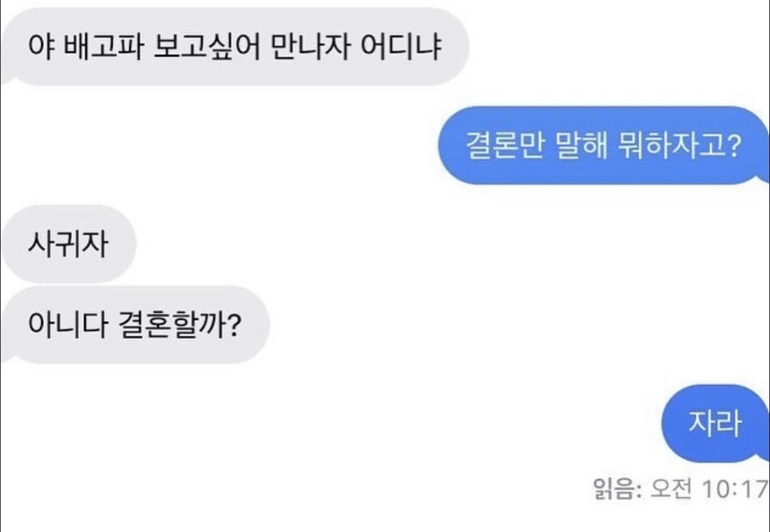Screen dimensions: 770x532
Task: Click the leading "야" in the first message
Action: [39, 47]
